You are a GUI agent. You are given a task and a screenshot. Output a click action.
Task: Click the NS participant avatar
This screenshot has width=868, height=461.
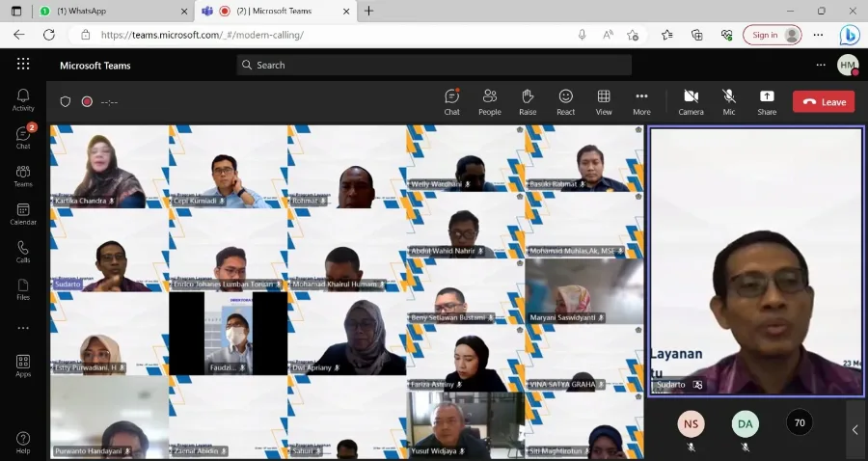point(691,424)
